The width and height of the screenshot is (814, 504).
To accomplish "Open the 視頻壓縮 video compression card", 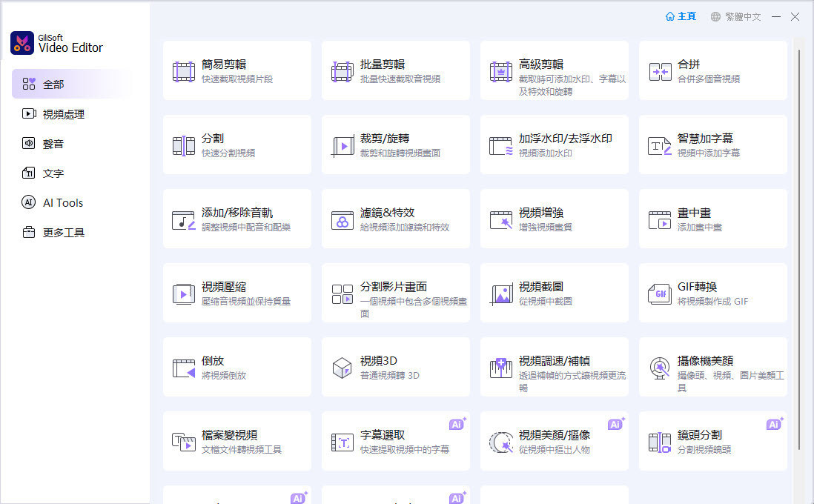I will tap(236, 293).
